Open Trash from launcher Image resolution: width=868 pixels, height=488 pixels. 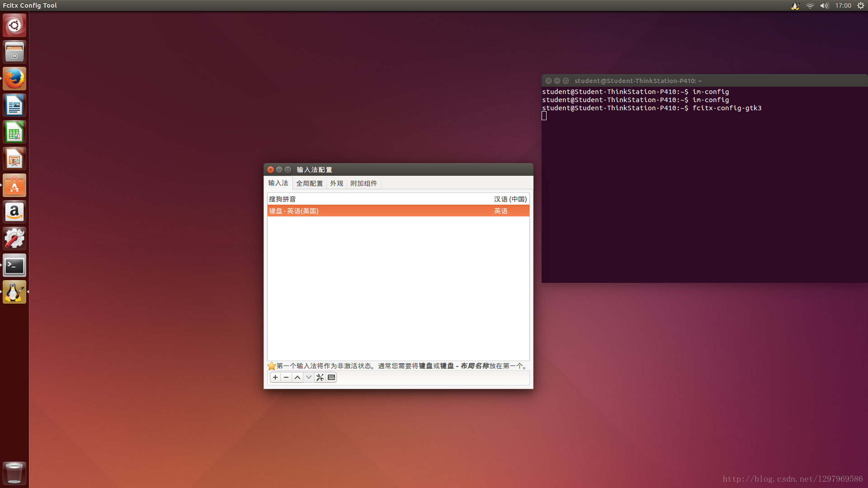[x=14, y=473]
